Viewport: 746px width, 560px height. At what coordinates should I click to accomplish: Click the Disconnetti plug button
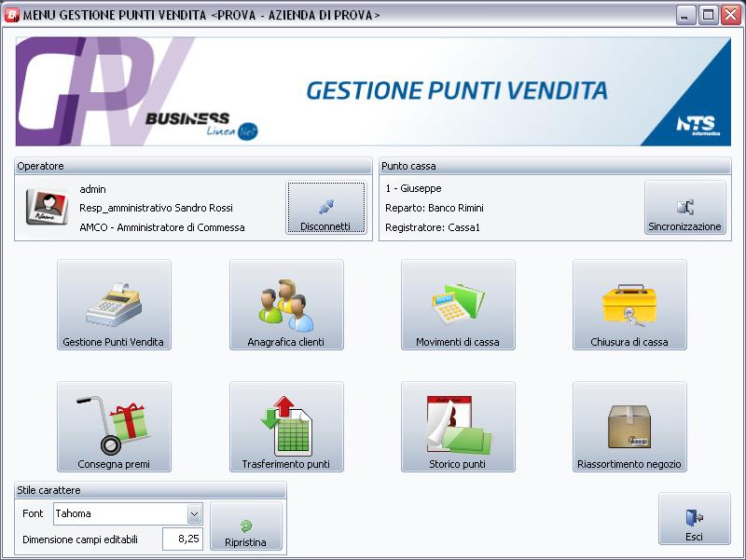coord(325,207)
